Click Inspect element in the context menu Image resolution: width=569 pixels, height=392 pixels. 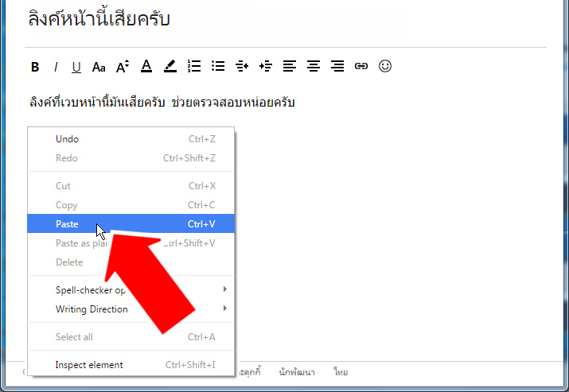tap(89, 365)
